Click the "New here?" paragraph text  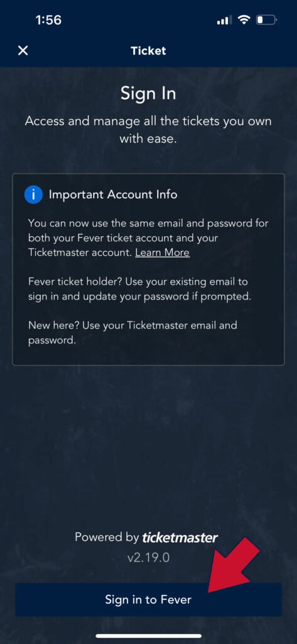(132, 333)
